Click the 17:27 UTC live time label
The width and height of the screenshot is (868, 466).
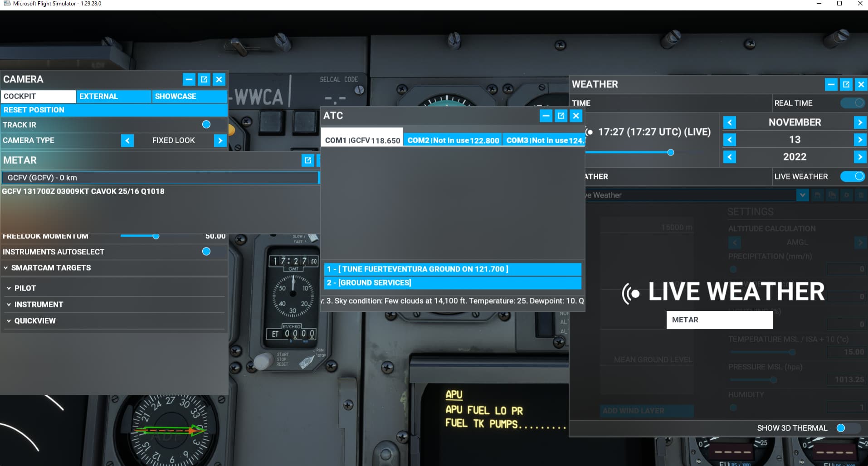pyautogui.click(x=654, y=132)
